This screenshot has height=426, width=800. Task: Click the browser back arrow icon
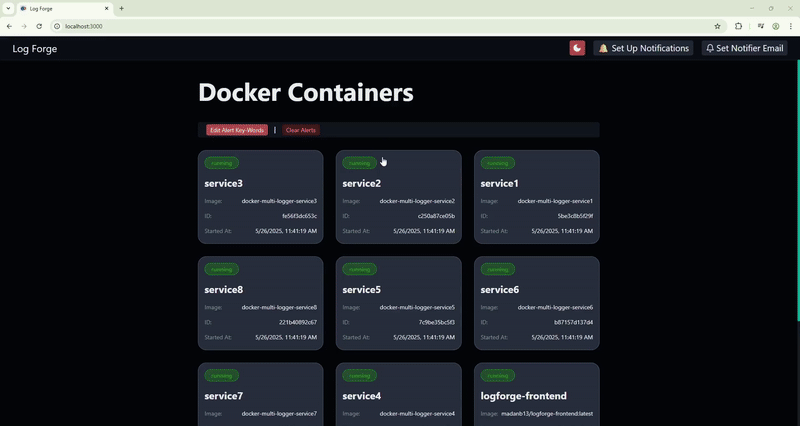[10, 26]
